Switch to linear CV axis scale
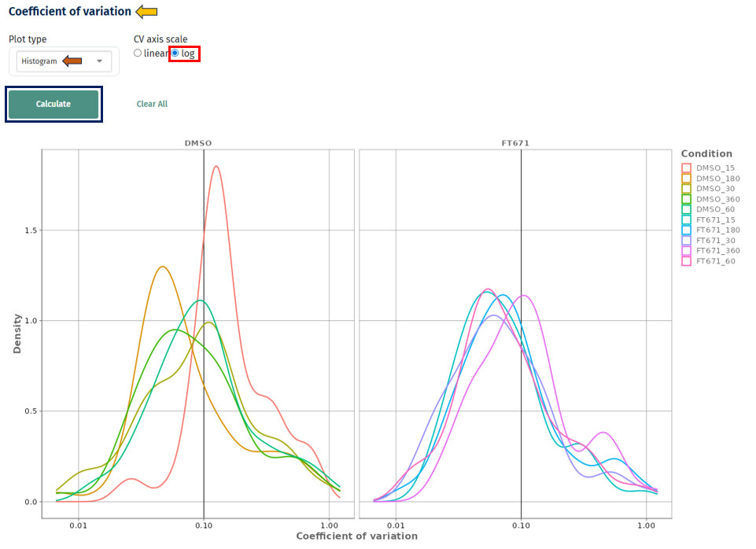Screen dimensions: 756x549 137,53
